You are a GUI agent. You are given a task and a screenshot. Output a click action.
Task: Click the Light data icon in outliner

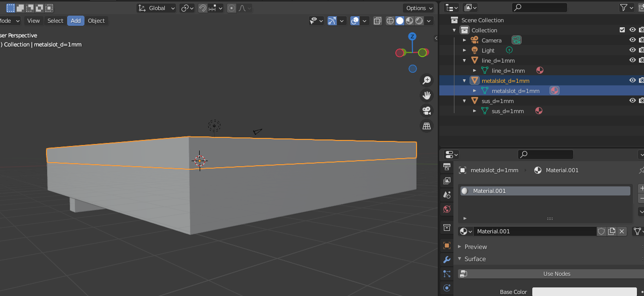coord(509,50)
